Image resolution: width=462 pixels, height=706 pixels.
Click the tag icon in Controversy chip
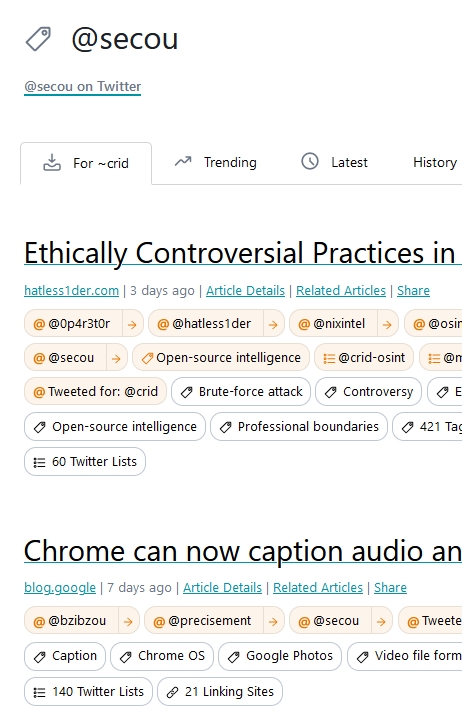(331, 393)
